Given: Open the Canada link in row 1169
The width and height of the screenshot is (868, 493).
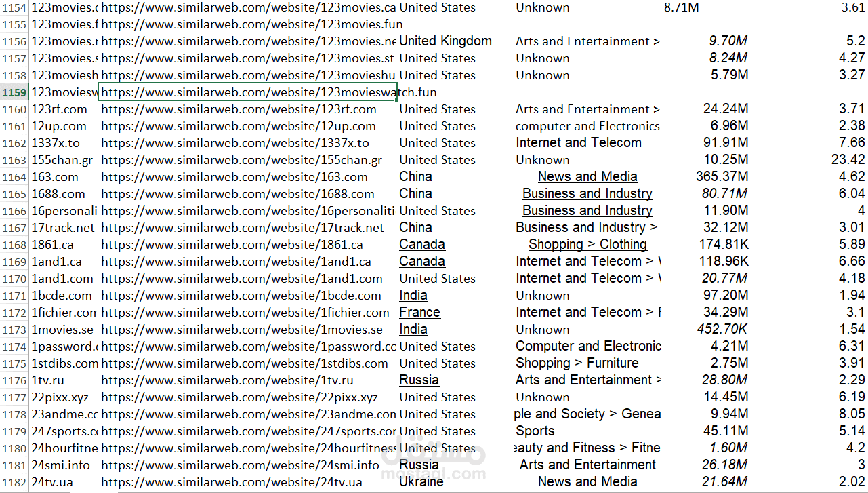Looking at the screenshot, I should click(x=422, y=262).
